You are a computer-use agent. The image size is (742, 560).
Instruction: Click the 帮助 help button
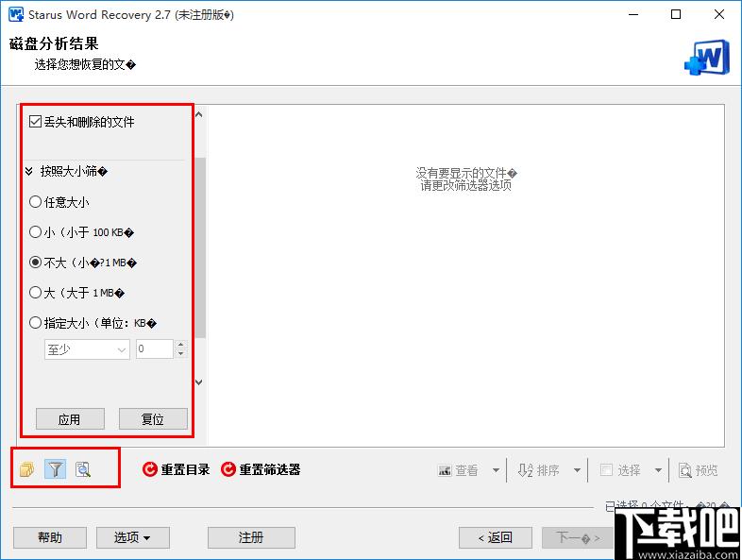[x=50, y=537]
